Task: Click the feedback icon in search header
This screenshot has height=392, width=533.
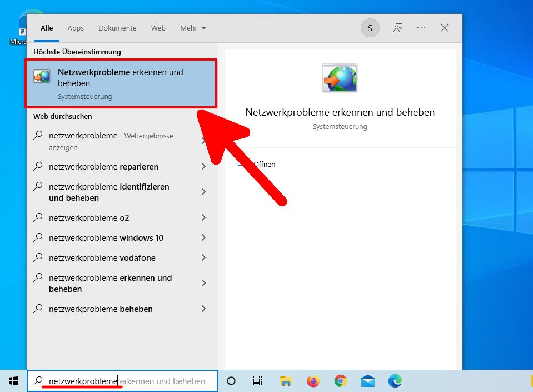Action: [398, 28]
